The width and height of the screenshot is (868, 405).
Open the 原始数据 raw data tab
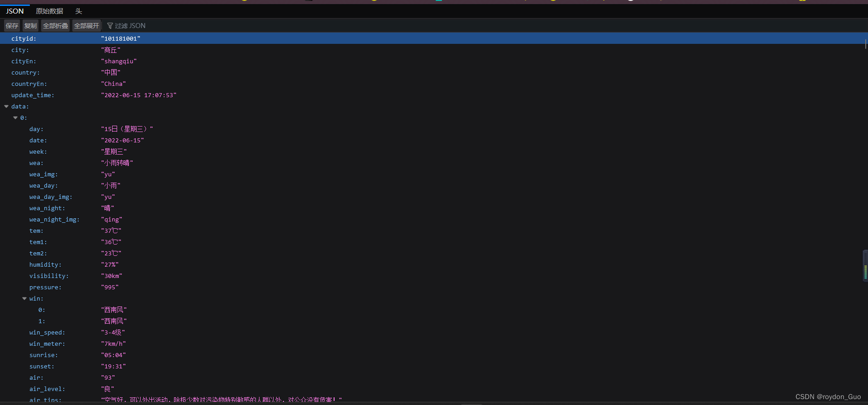pyautogui.click(x=50, y=11)
